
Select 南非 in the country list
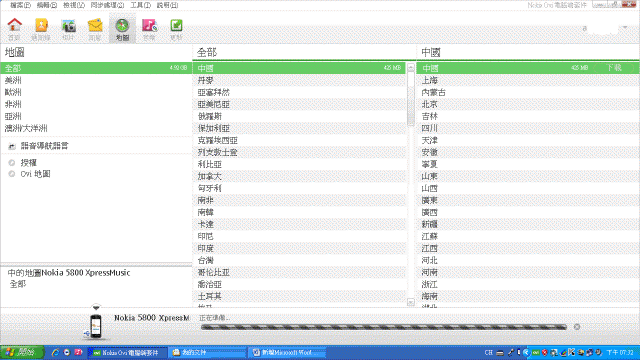[x=300, y=200]
